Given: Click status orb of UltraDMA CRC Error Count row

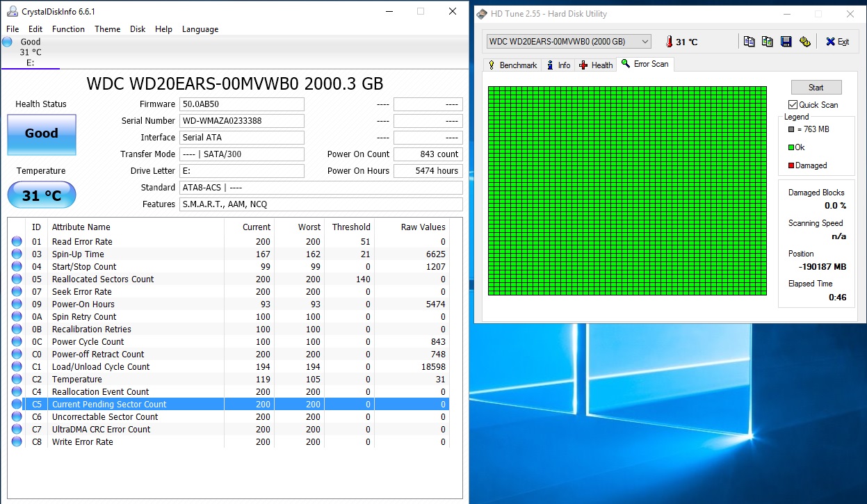Looking at the screenshot, I should [17, 430].
